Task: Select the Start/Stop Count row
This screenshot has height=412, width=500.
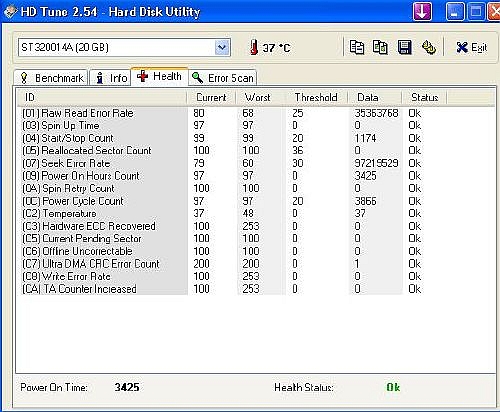Action: [222, 138]
